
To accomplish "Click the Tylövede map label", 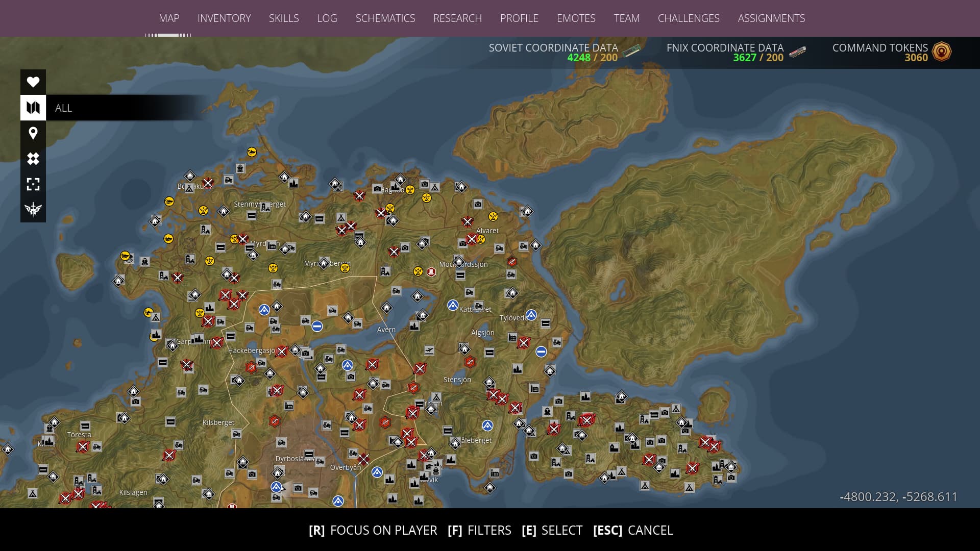I will 513,318.
